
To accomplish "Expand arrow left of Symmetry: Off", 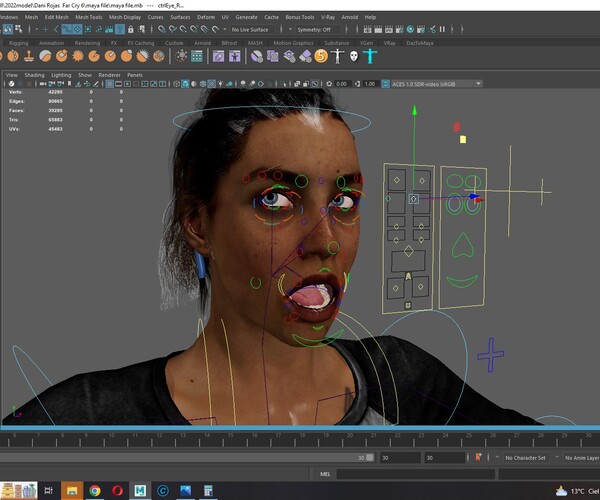I will [x=290, y=29].
